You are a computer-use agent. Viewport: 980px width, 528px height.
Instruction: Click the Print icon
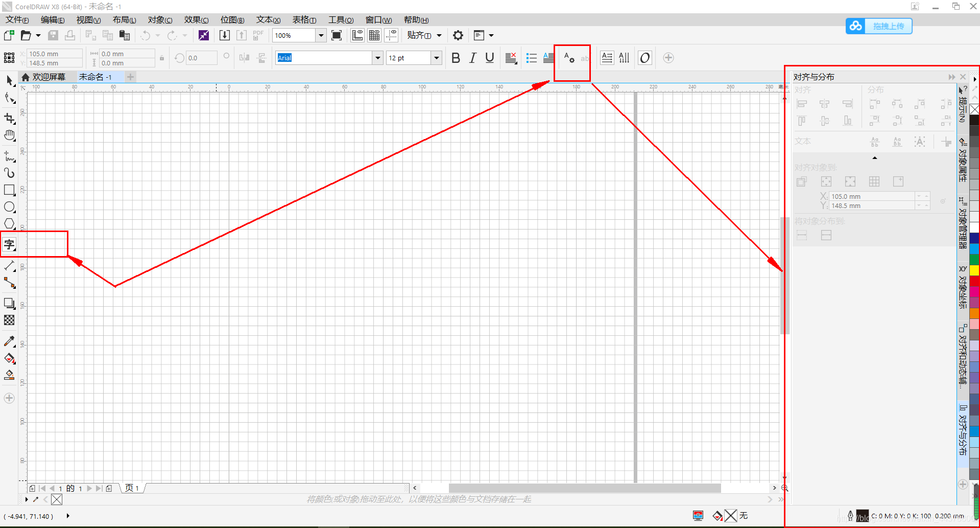click(70, 35)
